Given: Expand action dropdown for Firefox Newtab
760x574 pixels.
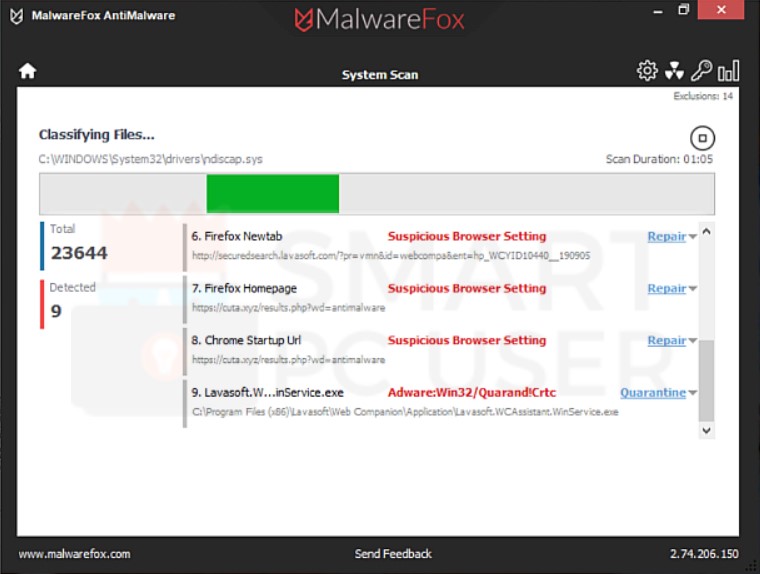Looking at the screenshot, I should (693, 238).
